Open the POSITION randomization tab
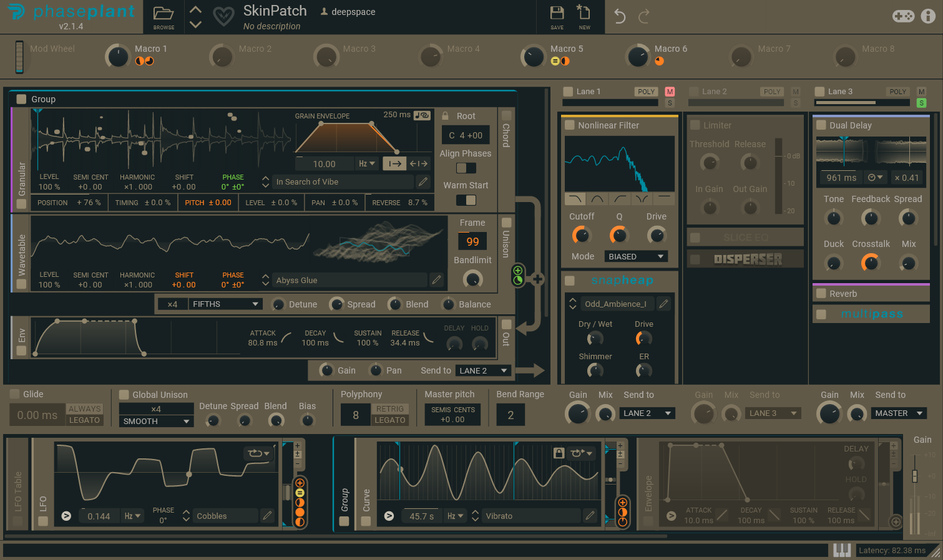The height and width of the screenshot is (560, 943). [69, 203]
